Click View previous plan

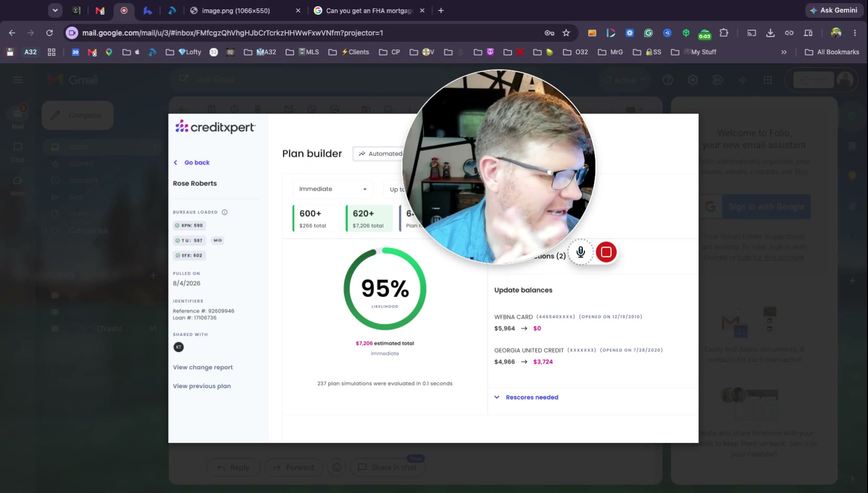point(202,386)
